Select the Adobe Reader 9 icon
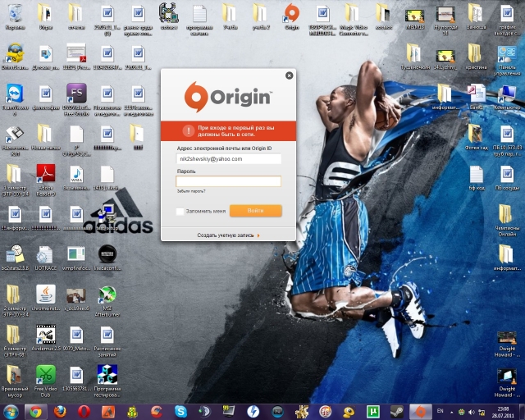525x420 pixels. [x=46, y=180]
